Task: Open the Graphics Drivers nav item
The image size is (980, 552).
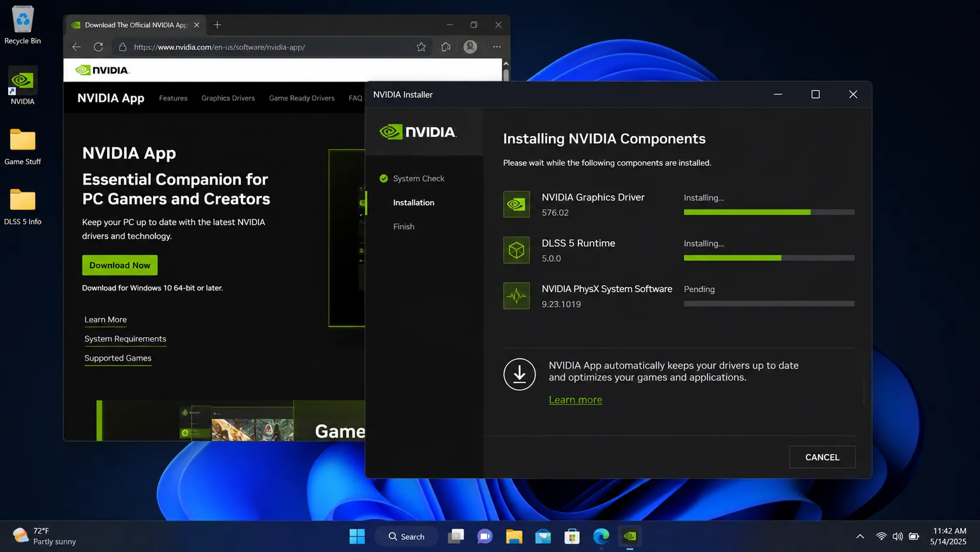Action: coord(228,98)
